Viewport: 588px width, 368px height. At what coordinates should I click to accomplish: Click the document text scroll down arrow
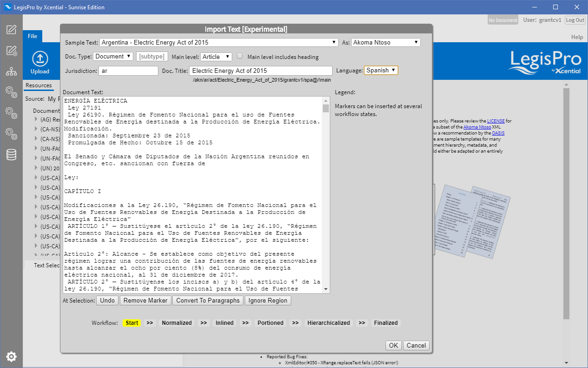pos(326,289)
